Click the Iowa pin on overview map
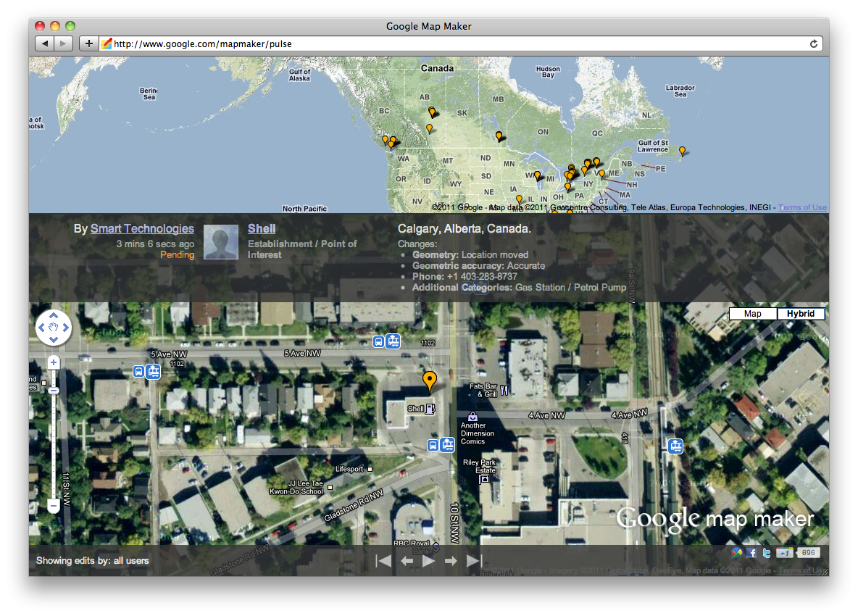 519,200
